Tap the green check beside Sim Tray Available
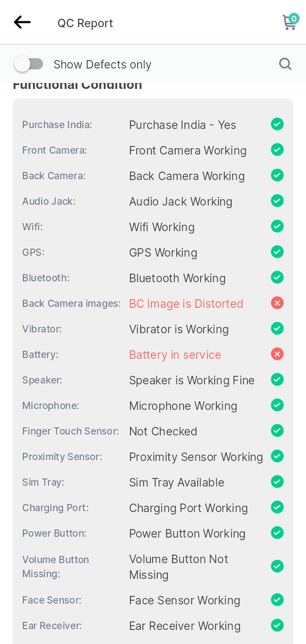Viewport: 306px width, 644px height. click(277, 482)
